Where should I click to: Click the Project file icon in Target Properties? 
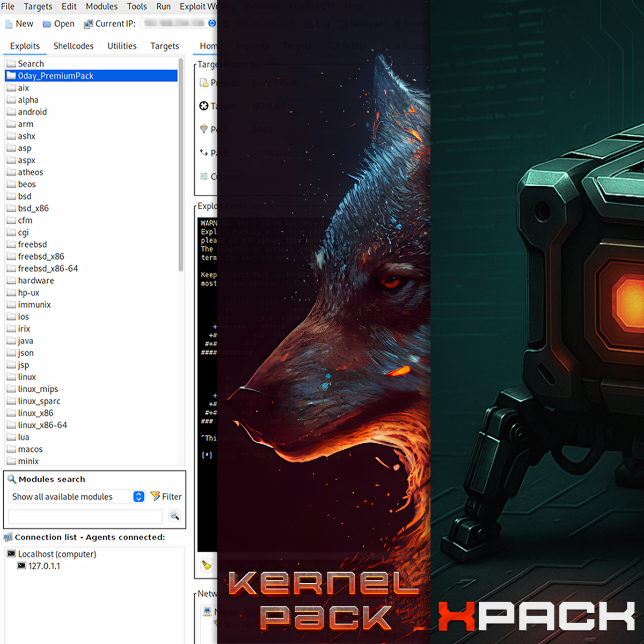[204, 82]
